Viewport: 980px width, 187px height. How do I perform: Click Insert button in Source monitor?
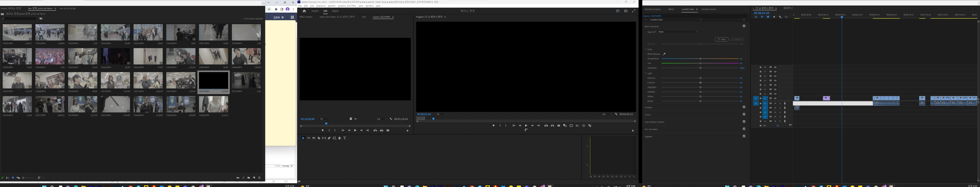(376, 130)
